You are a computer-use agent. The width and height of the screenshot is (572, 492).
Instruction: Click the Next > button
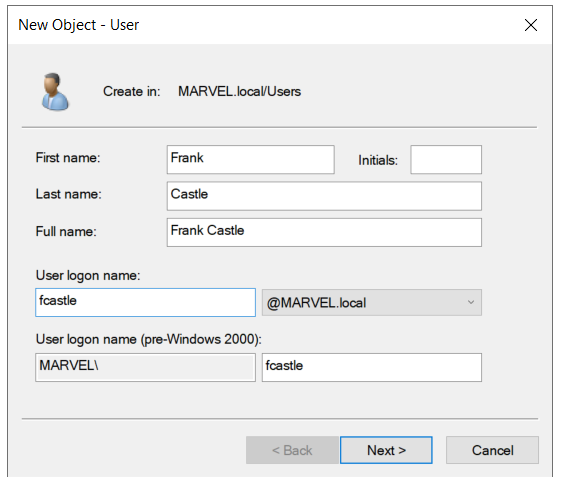(386, 450)
